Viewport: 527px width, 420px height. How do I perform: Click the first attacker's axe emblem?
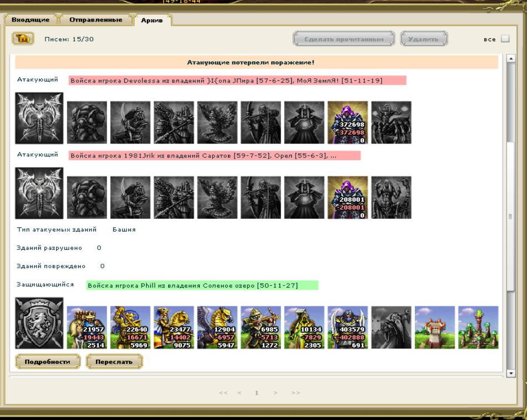click(39, 117)
